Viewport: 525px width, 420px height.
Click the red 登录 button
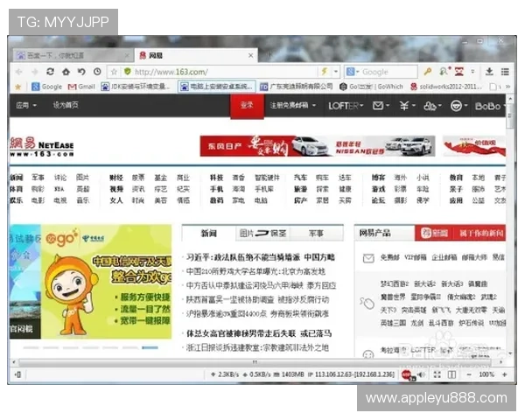[247, 106]
